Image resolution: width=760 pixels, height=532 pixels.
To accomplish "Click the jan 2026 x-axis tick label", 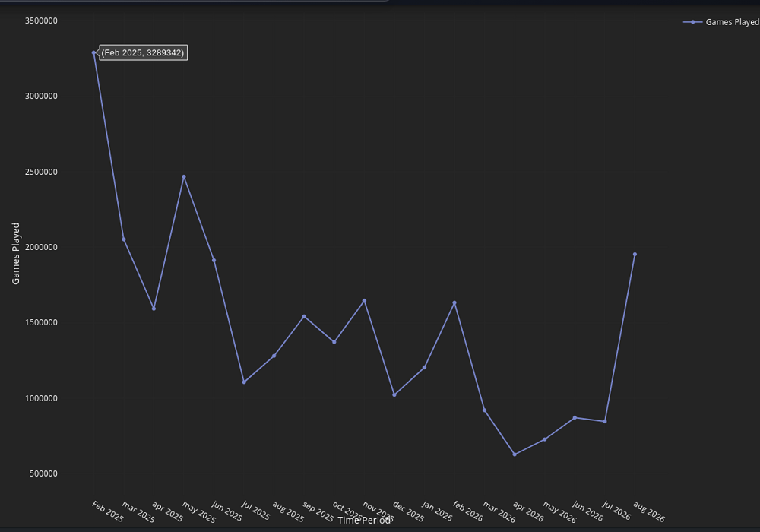I will coord(437,511).
